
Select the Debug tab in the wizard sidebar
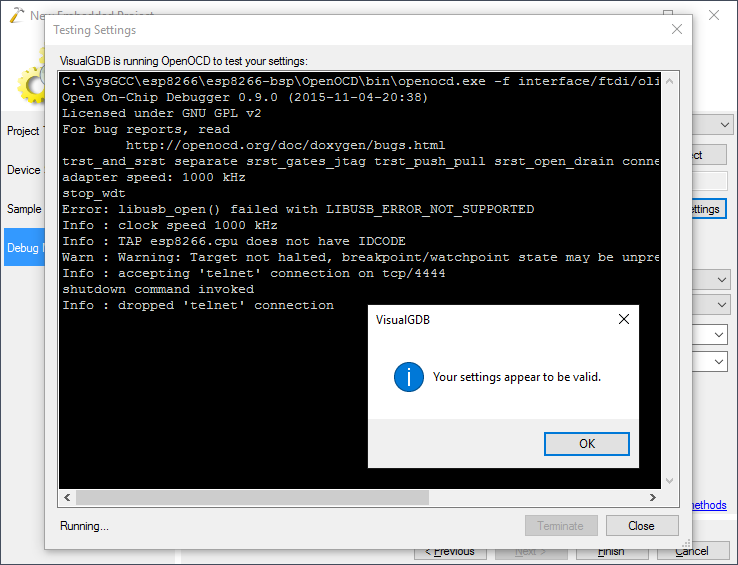(24, 248)
